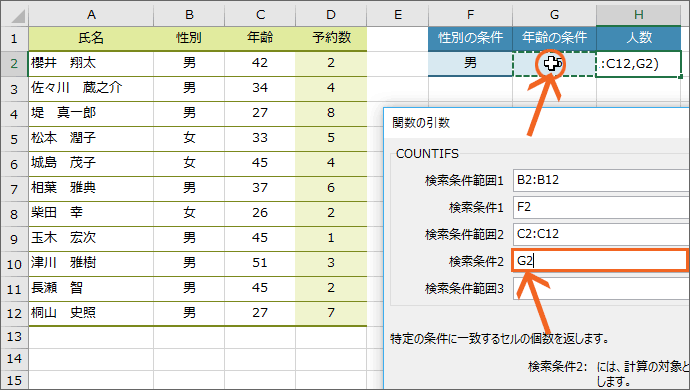Click 女 in 松本 潤子 row
690x390 pixels.
[189, 138]
